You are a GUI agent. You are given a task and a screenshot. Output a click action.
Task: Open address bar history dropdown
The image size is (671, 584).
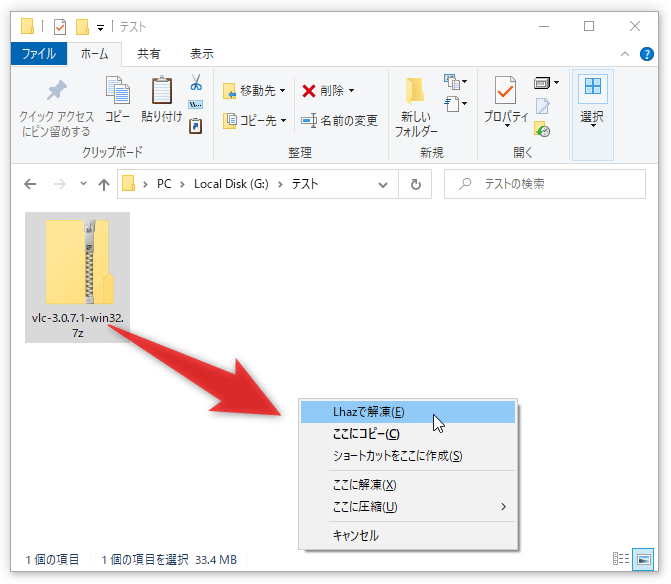pos(383,185)
